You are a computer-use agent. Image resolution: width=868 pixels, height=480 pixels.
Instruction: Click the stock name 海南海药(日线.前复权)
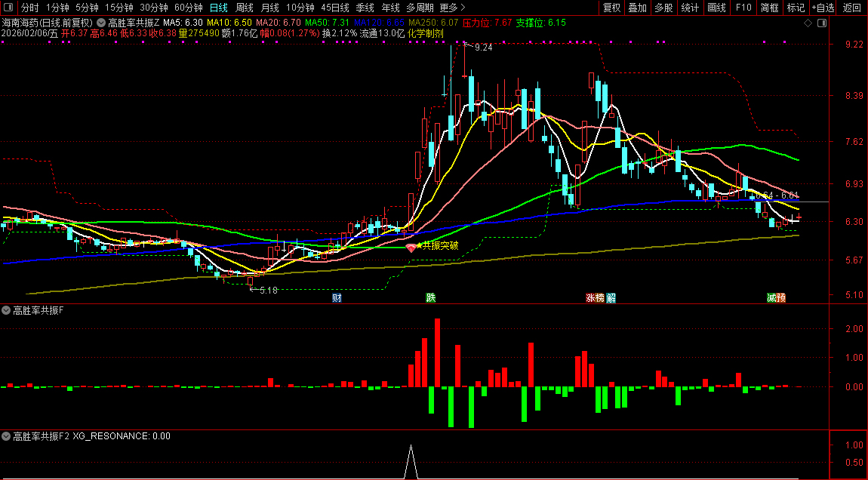tap(48, 23)
